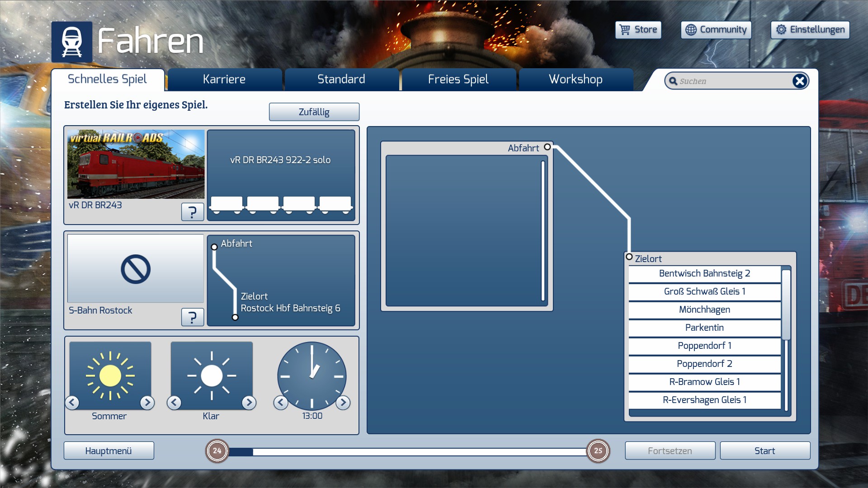Advance the clock time with right arrow
The image size is (868, 488).
343,402
